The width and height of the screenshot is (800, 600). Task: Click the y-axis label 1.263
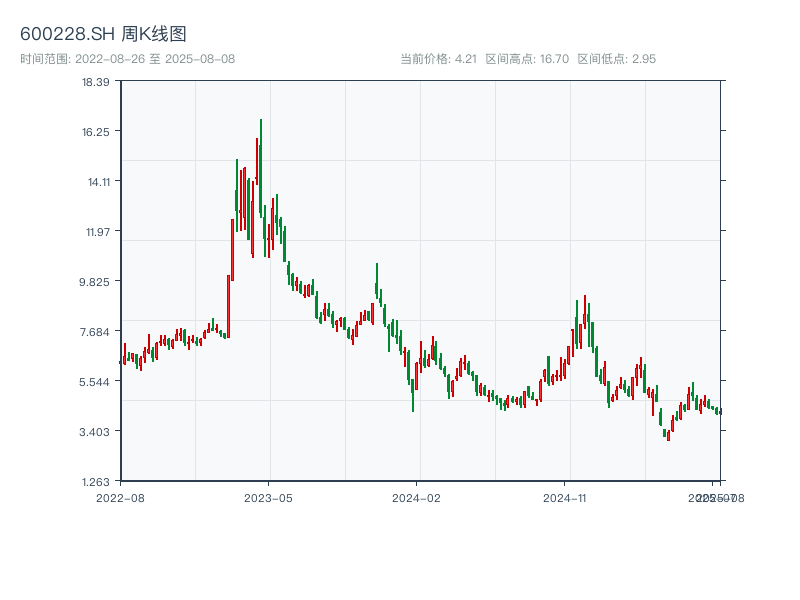(x=95, y=482)
